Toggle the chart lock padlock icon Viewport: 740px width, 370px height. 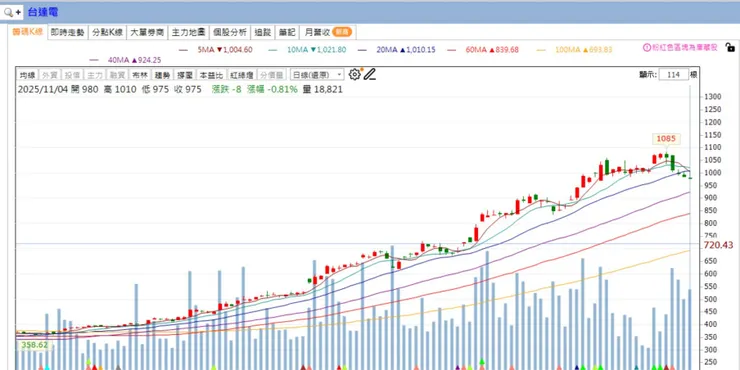730,47
